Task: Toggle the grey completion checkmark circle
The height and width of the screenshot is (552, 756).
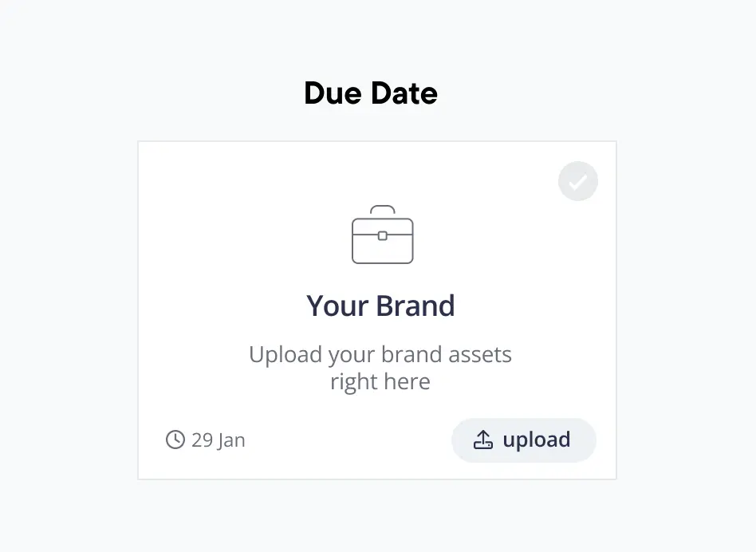Action: pos(578,181)
